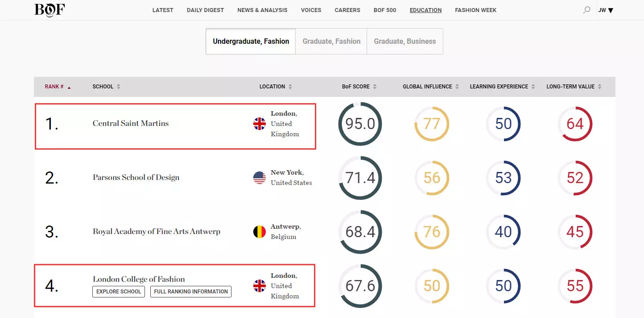Click Royal Academy's Global Influence score 76
The width and height of the screenshot is (644, 318).
tap(432, 231)
